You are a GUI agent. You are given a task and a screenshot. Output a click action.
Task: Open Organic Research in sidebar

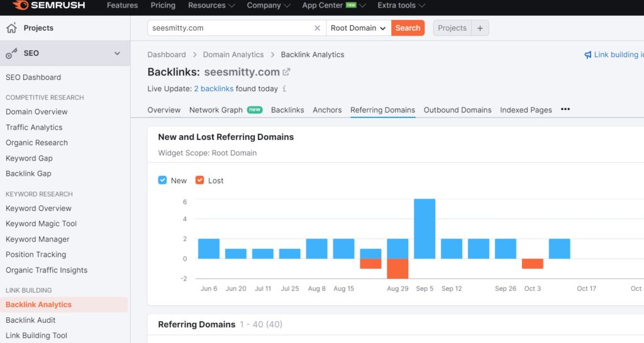click(36, 143)
